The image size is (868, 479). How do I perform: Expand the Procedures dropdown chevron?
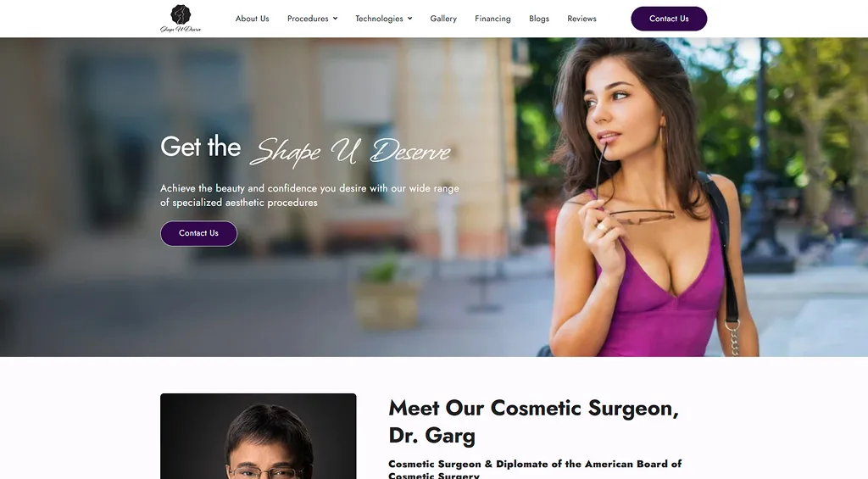pyautogui.click(x=335, y=19)
